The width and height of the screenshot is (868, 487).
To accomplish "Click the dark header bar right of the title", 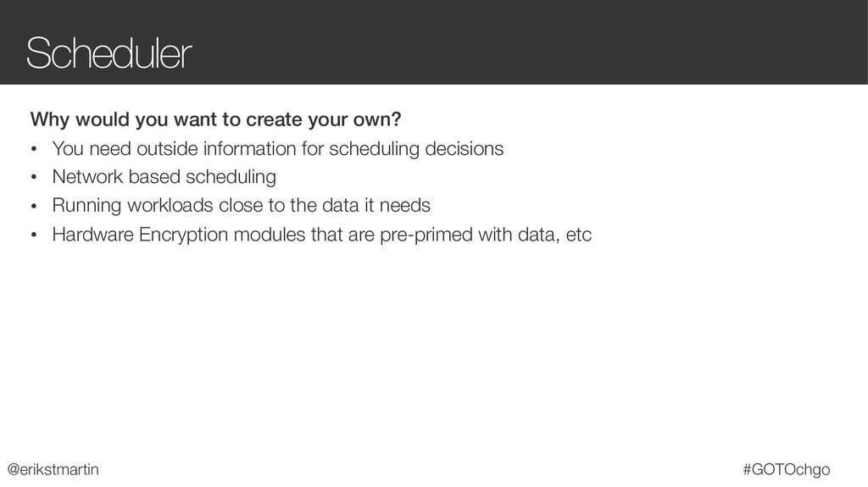I will tap(526, 42).
